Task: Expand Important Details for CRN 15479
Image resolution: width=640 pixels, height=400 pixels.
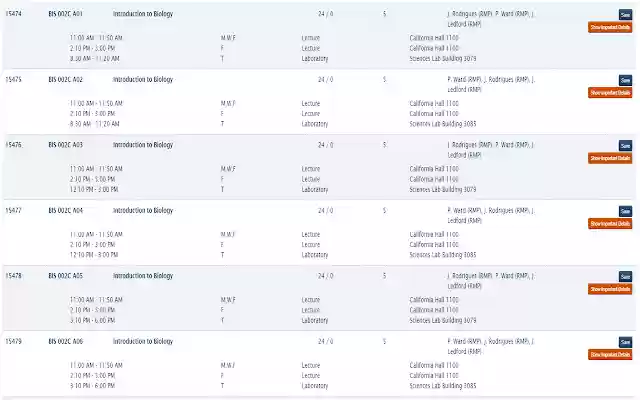Action: click(x=610, y=355)
